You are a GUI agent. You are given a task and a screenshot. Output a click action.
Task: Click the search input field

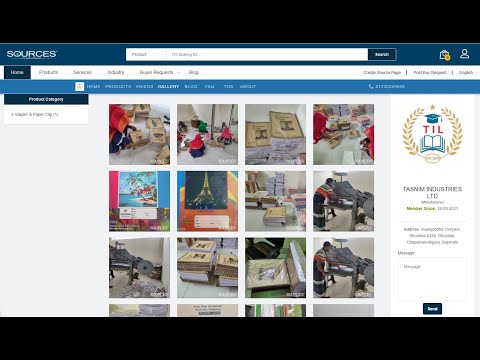pyautogui.click(x=267, y=54)
